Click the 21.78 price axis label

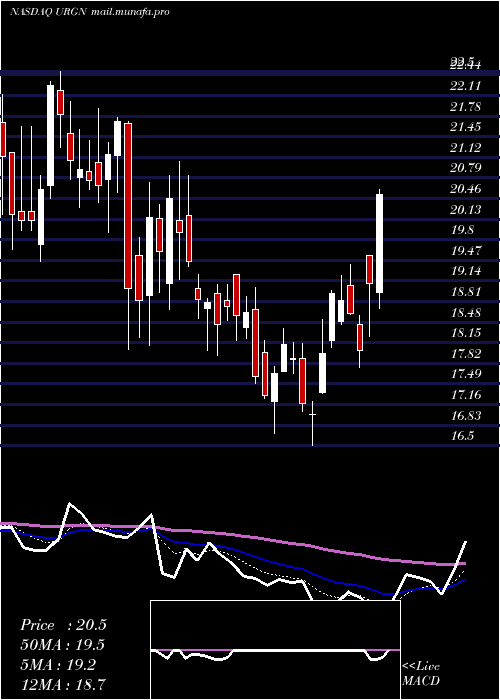click(x=466, y=107)
